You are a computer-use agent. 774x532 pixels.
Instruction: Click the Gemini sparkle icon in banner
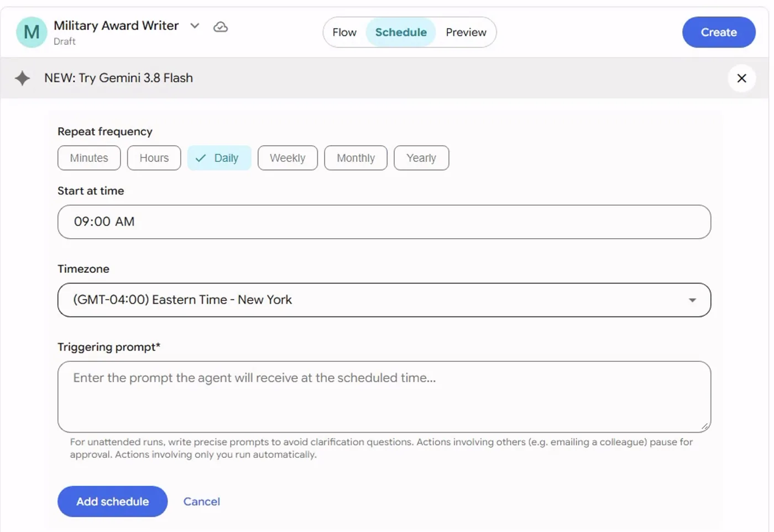(x=23, y=78)
